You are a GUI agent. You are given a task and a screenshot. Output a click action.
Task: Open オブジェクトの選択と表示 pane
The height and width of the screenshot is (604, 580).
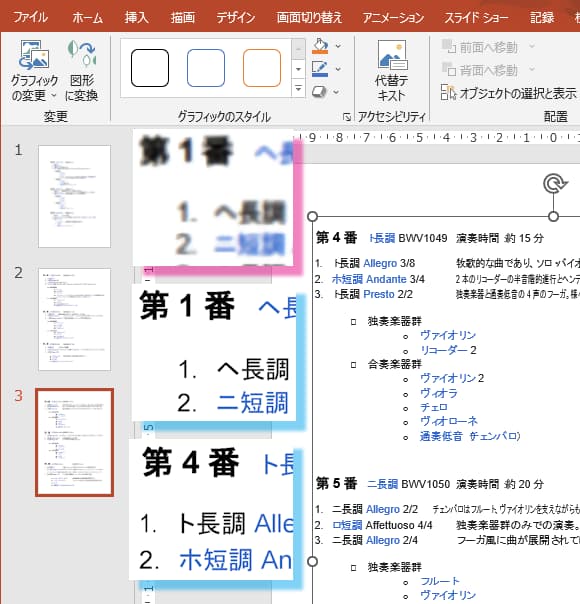[x=509, y=93]
